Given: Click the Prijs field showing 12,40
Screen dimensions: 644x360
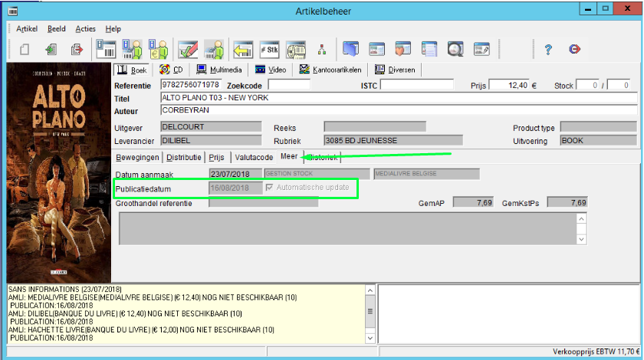Looking at the screenshot, I should click(509, 85).
